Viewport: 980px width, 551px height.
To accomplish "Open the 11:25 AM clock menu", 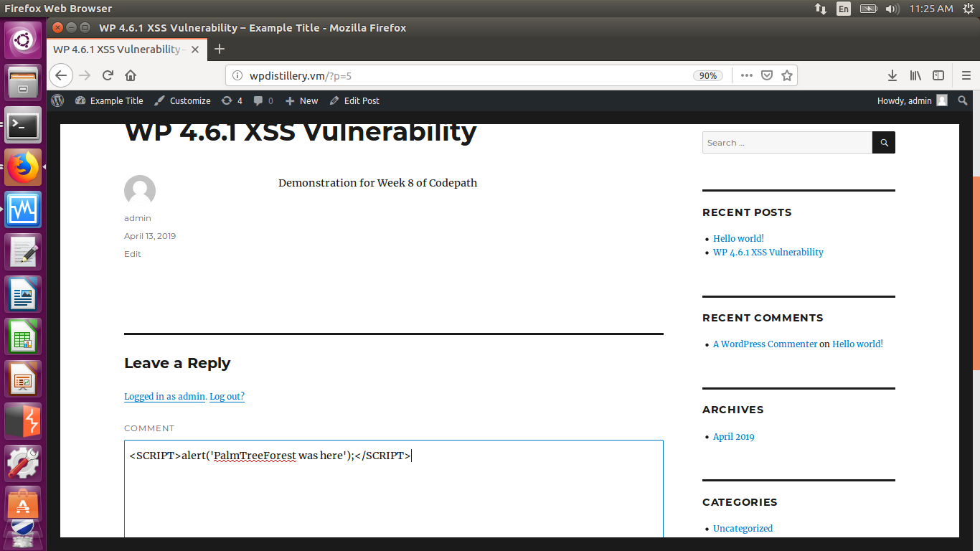I will [930, 9].
